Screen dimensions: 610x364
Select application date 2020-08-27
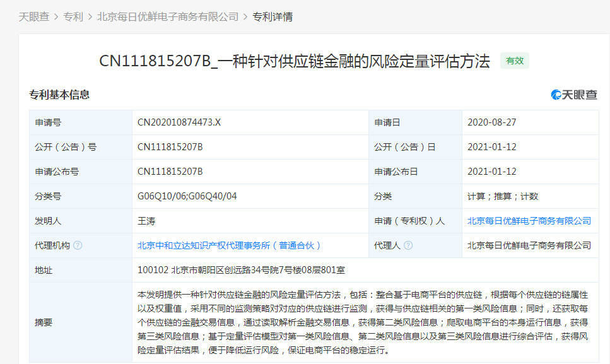[492, 122]
